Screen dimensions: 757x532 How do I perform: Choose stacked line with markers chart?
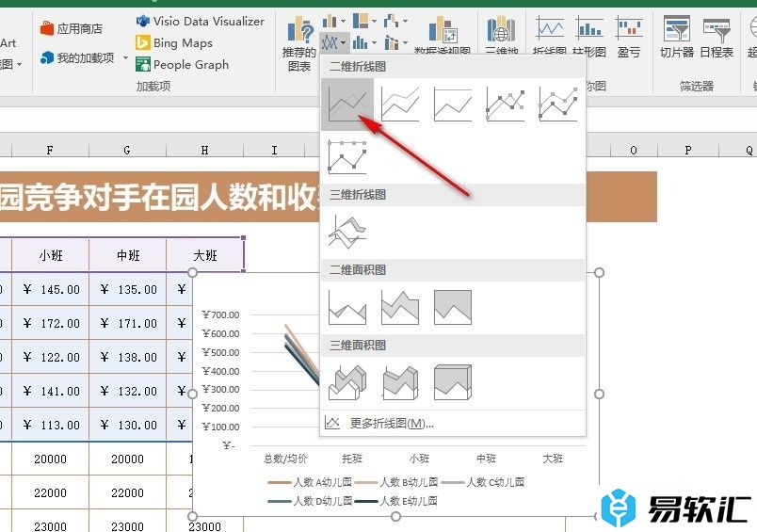pyautogui.click(x=558, y=104)
